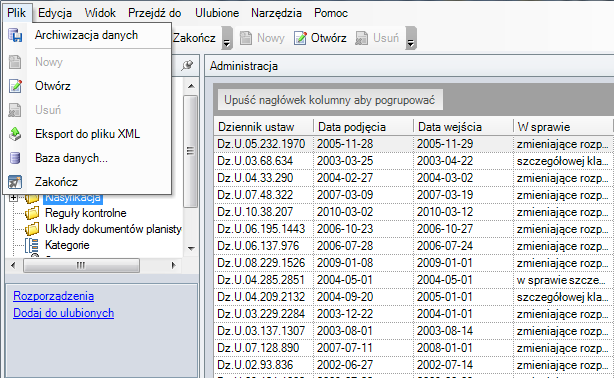Select Układy dokumentów planisty tree item
The image size is (614, 378).
(113, 229)
